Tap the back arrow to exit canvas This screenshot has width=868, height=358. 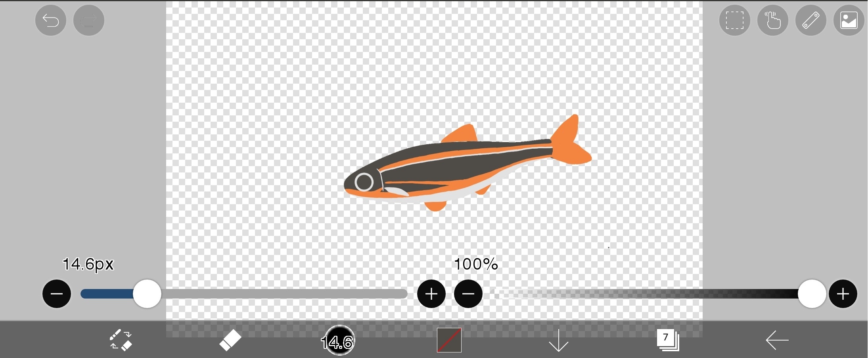click(777, 340)
